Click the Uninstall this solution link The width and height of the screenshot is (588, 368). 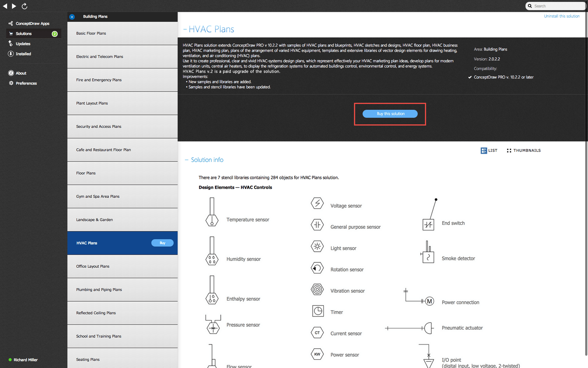(562, 16)
